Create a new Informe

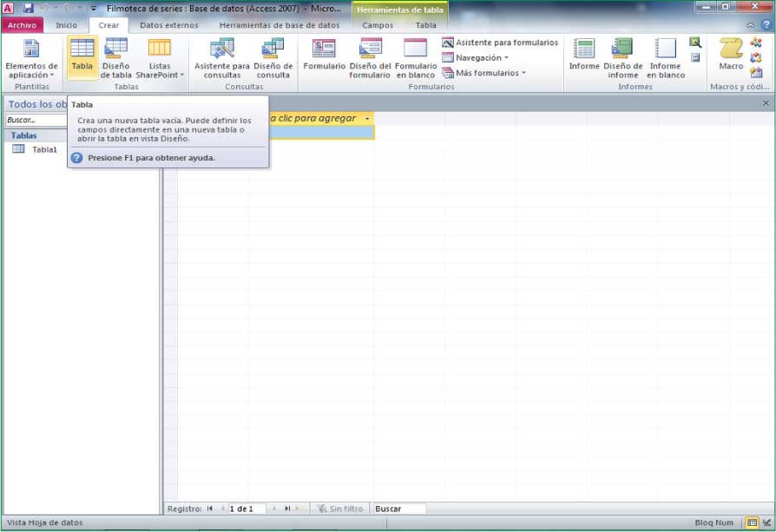point(584,55)
